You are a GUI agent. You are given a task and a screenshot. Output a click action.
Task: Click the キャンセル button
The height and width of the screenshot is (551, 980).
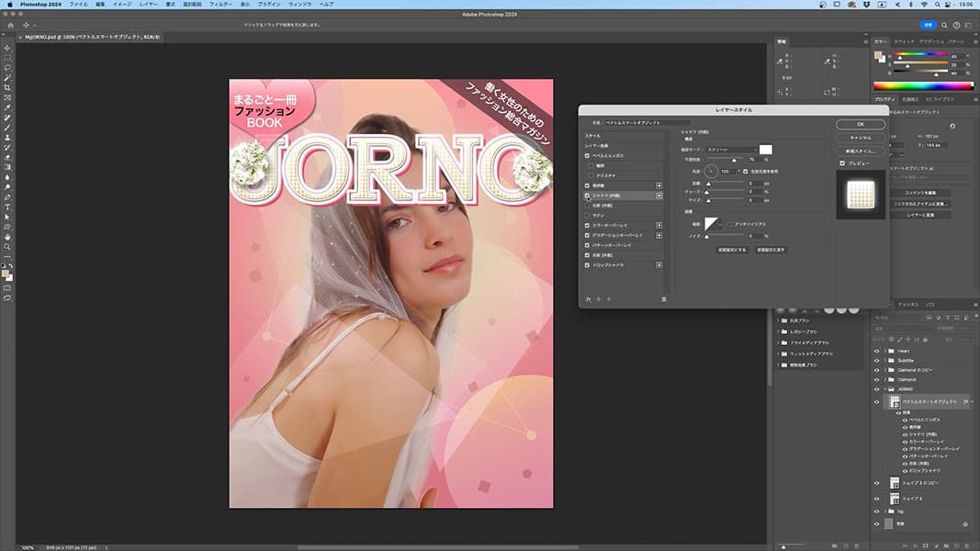(860, 137)
